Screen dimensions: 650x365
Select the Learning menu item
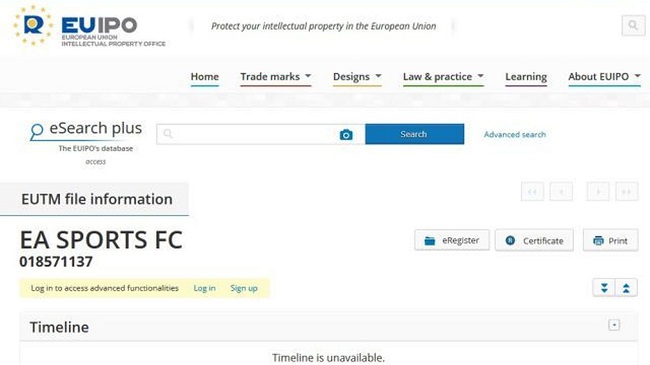pos(526,77)
